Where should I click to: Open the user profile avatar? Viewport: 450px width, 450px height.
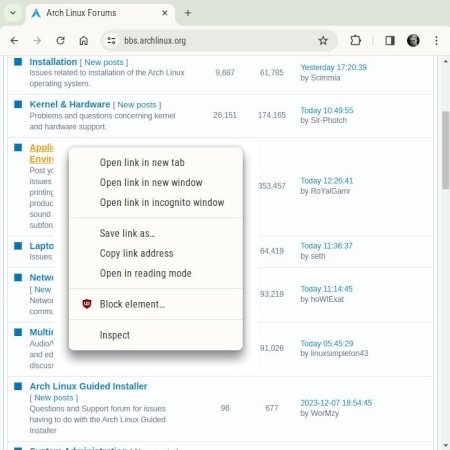(x=413, y=41)
